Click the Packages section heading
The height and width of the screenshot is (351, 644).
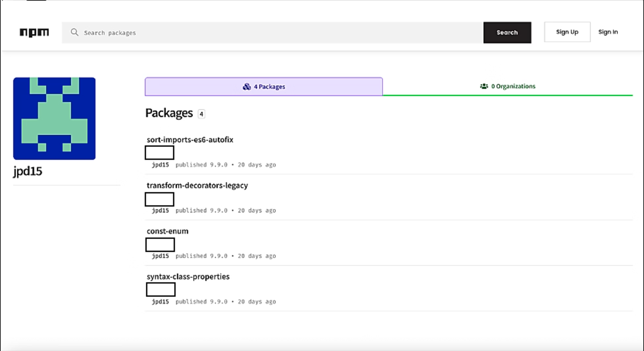point(169,113)
